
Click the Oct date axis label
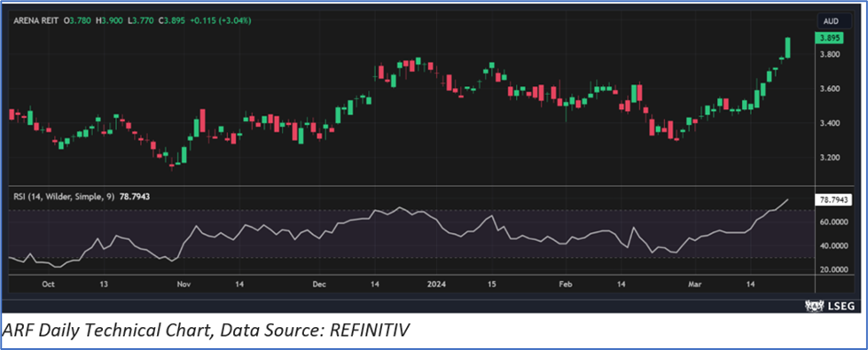pos(48,284)
